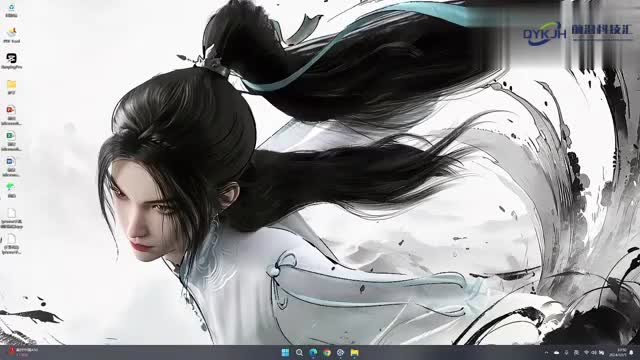Open the round gear-like taskbar app

[x=340, y=352]
